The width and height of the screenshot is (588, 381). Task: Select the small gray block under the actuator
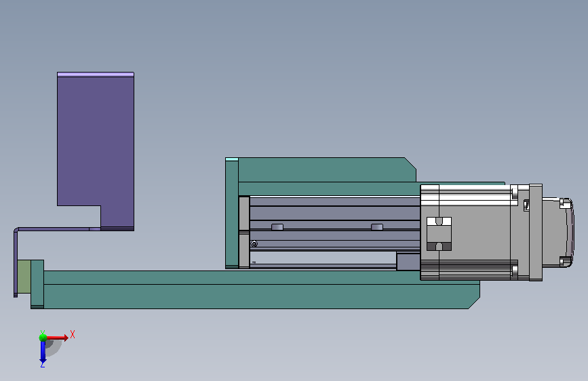click(x=408, y=262)
